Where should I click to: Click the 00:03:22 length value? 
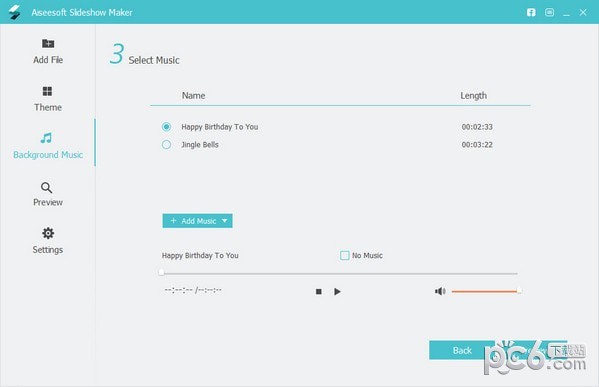[x=477, y=145]
